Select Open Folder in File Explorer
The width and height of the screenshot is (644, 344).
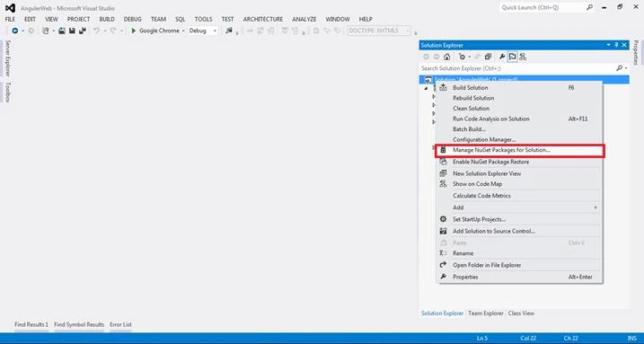click(x=519, y=265)
